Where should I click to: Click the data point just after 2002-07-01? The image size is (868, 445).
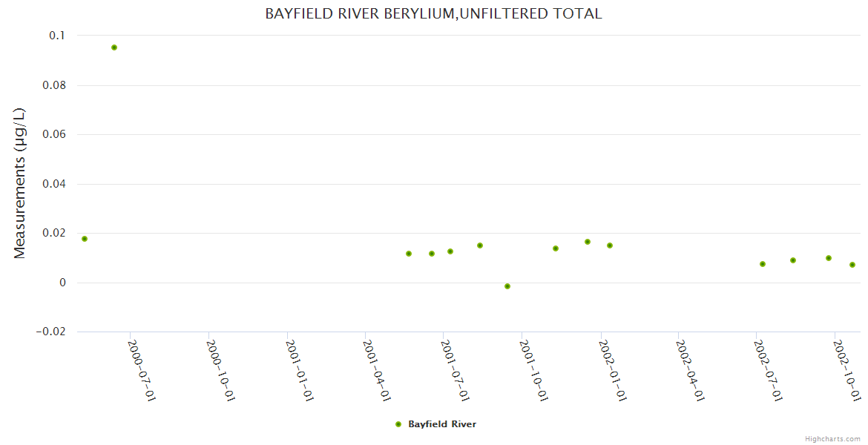[763, 264]
